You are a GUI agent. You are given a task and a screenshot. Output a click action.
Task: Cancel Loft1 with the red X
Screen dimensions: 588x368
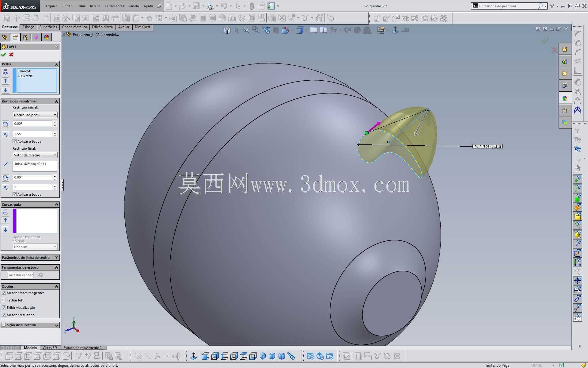click(11, 55)
